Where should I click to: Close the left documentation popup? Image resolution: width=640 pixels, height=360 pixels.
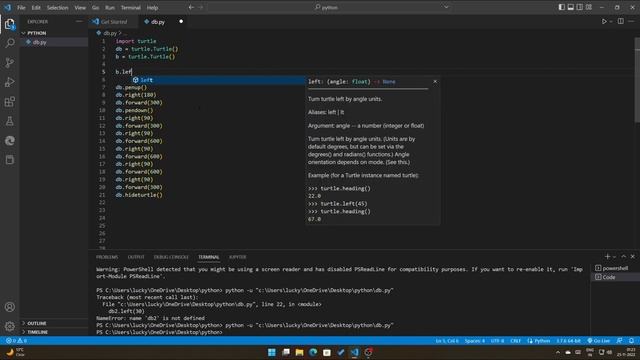point(435,82)
